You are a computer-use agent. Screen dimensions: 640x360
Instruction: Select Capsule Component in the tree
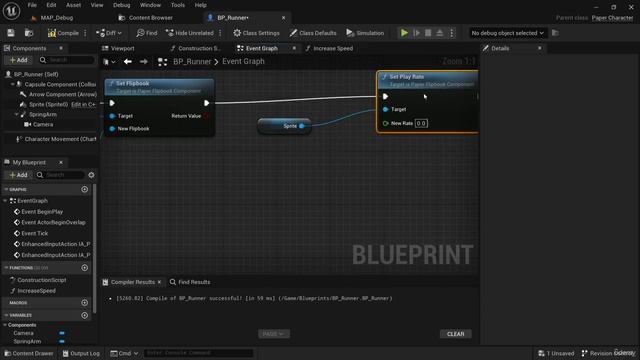60,84
